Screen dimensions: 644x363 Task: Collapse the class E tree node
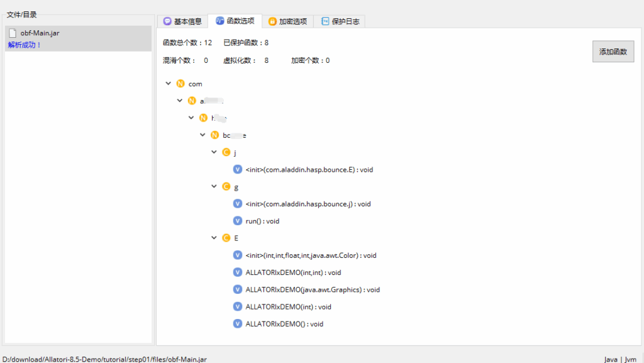click(214, 238)
